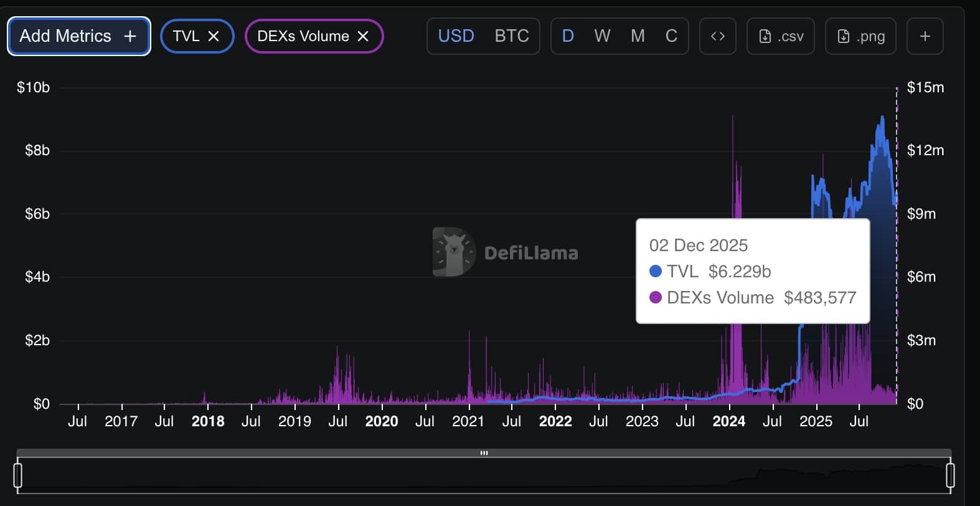Click the embed code brackets icon
This screenshot has width=980, height=506.
tap(717, 36)
